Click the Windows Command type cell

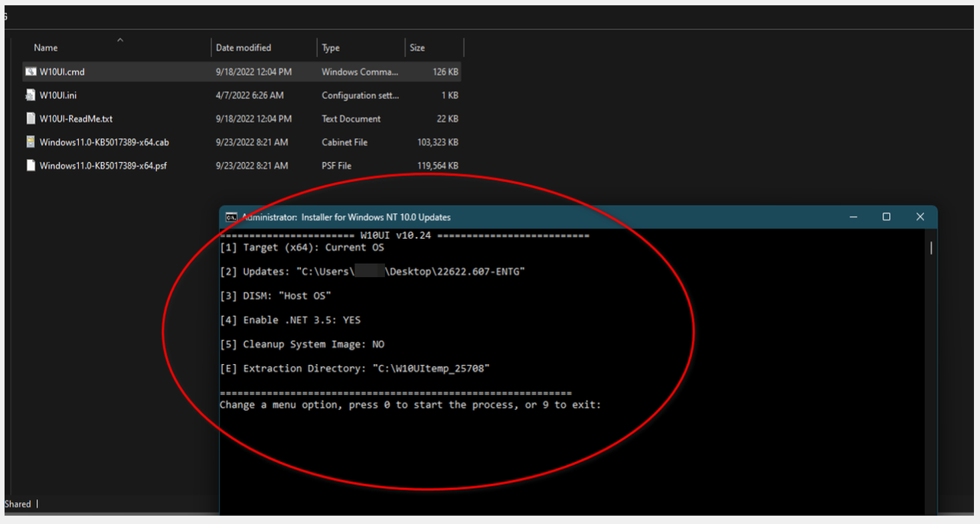(360, 72)
